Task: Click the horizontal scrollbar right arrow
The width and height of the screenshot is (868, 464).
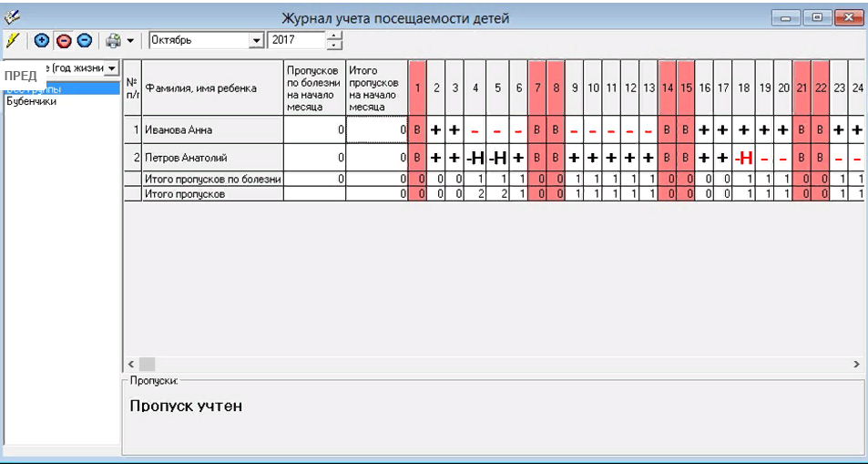Action: 856,363
